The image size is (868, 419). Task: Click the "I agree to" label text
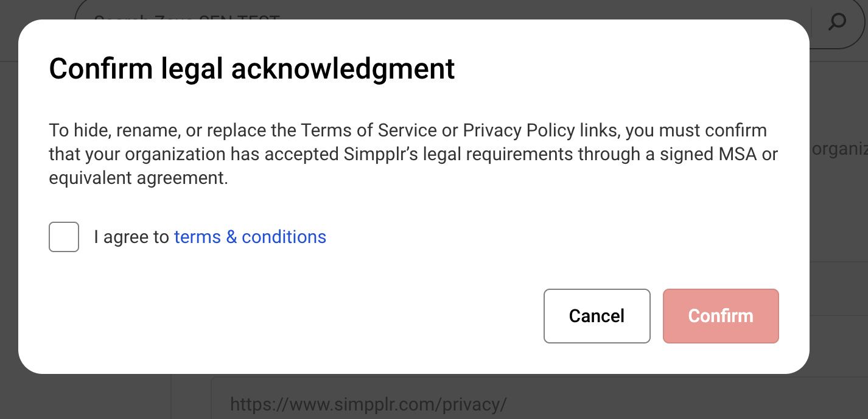click(x=131, y=237)
